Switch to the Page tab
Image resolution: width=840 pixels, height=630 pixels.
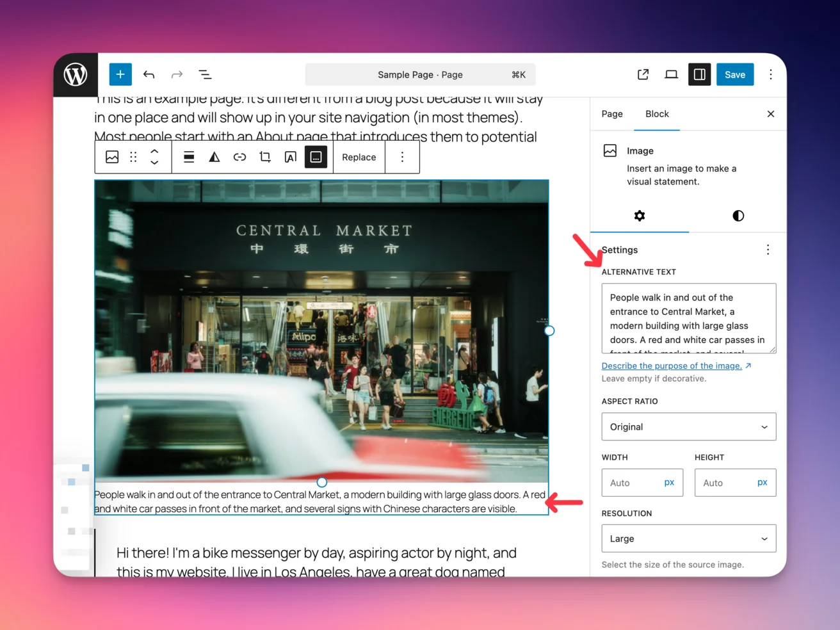tap(611, 114)
